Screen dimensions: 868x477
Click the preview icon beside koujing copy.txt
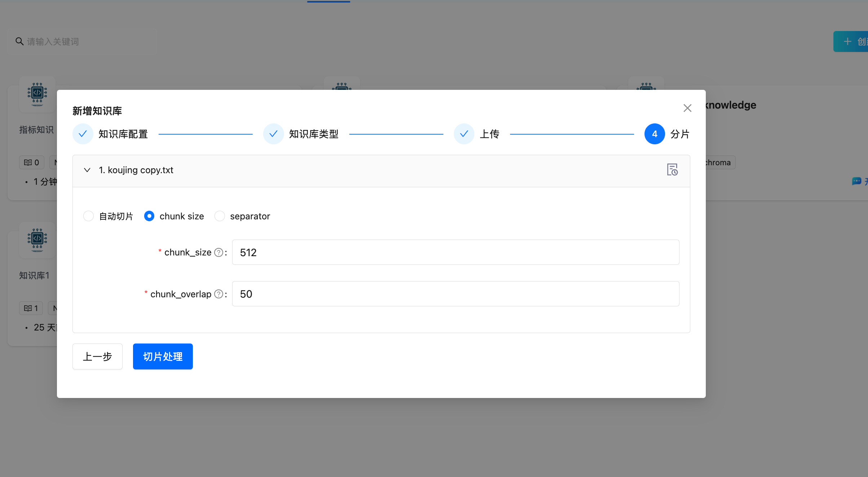[672, 170]
